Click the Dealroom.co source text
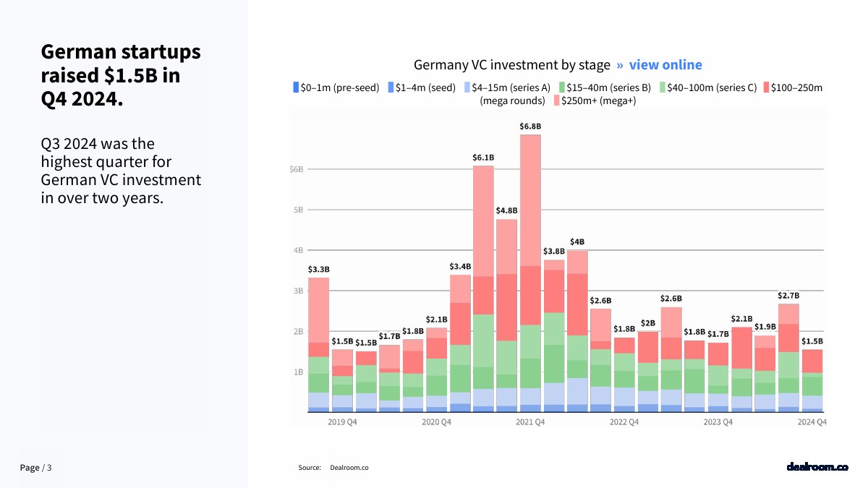The width and height of the screenshot is (868, 488). click(349, 468)
